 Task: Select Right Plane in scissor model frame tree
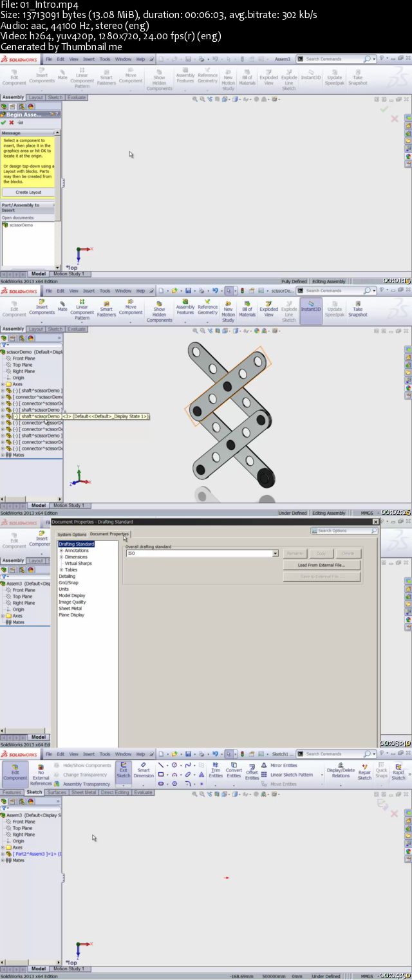(x=23, y=371)
